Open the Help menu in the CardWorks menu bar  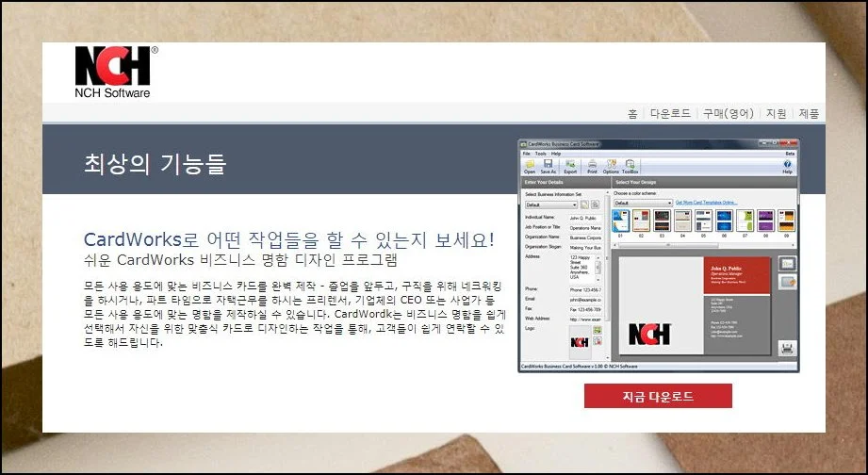556,154
